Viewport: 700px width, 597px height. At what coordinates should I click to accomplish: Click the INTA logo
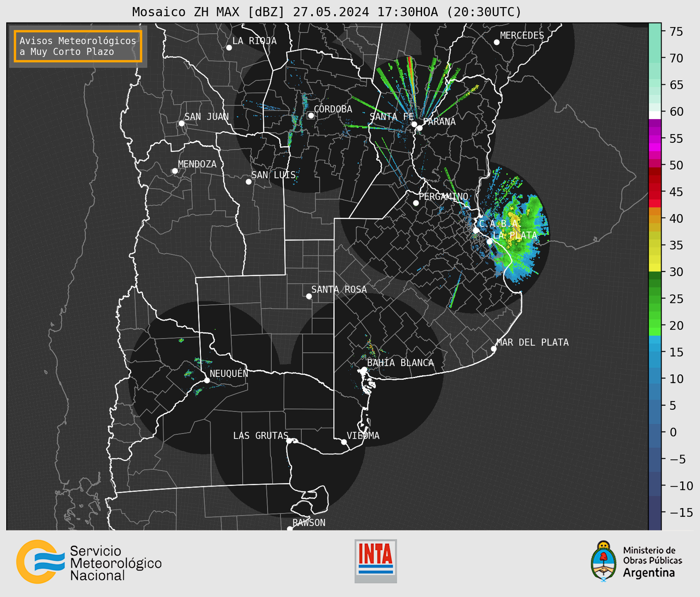point(376,561)
